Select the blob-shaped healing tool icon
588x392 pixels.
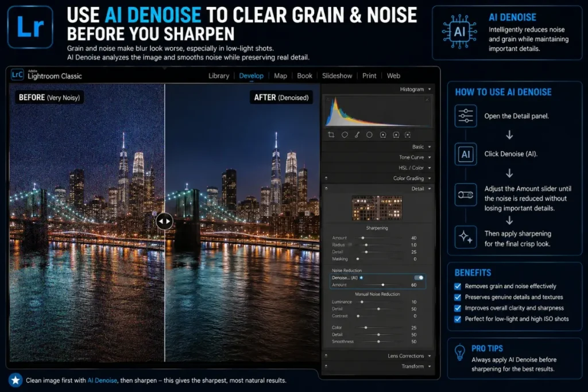click(345, 134)
